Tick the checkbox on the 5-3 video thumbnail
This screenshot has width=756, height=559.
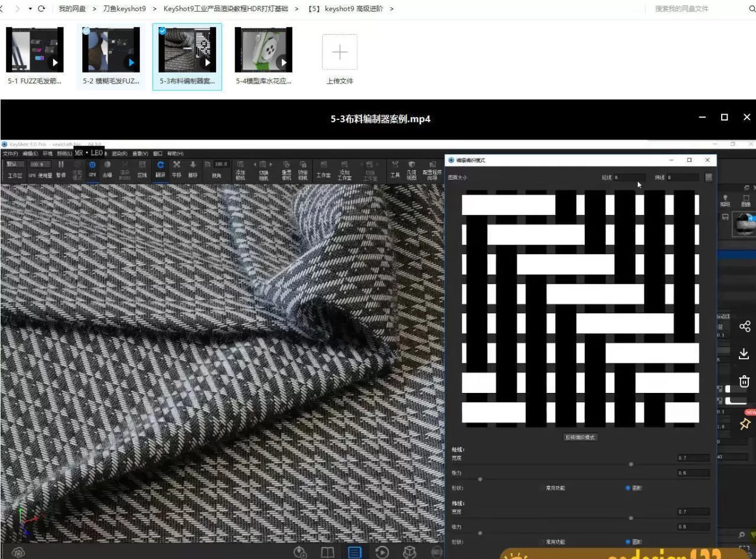pyautogui.click(x=162, y=31)
